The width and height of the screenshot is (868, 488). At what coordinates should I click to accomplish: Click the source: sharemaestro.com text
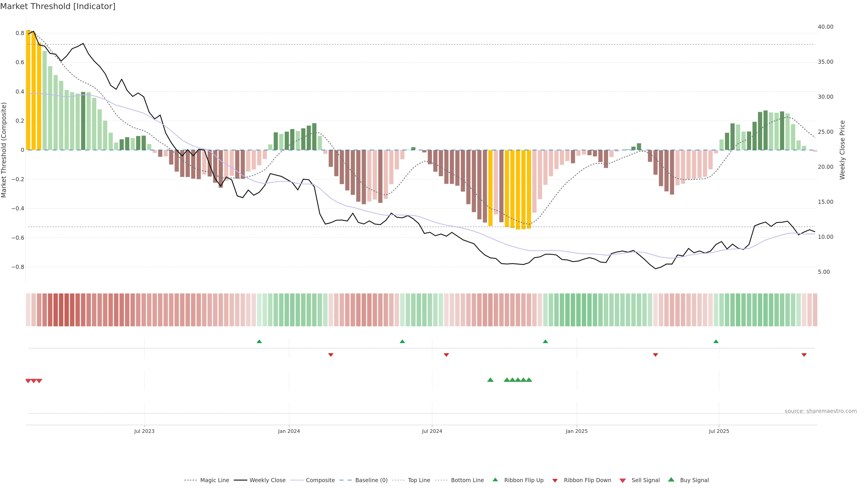click(821, 411)
